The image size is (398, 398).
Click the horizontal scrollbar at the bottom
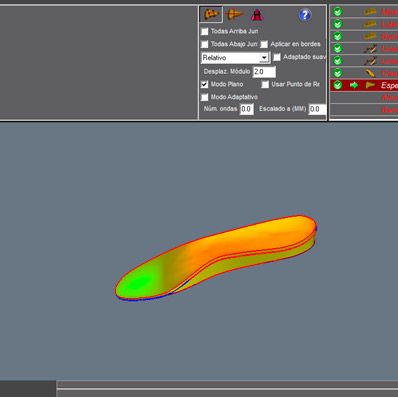227,384
